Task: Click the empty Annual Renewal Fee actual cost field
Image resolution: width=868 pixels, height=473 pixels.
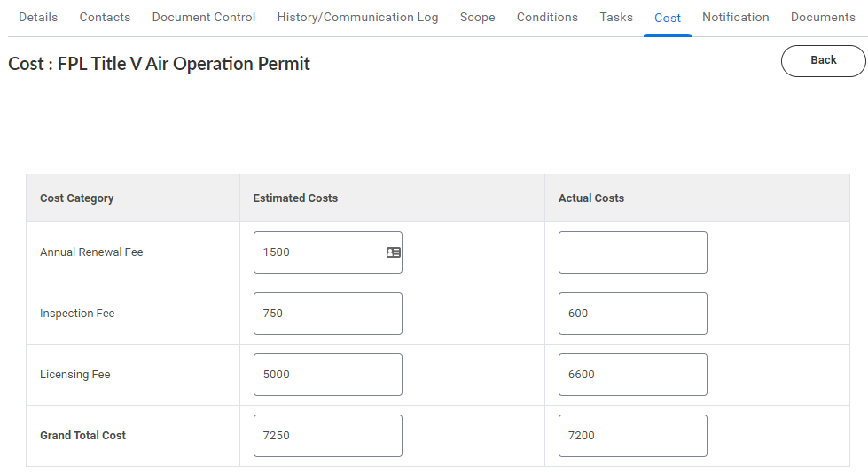Action: pyautogui.click(x=633, y=252)
